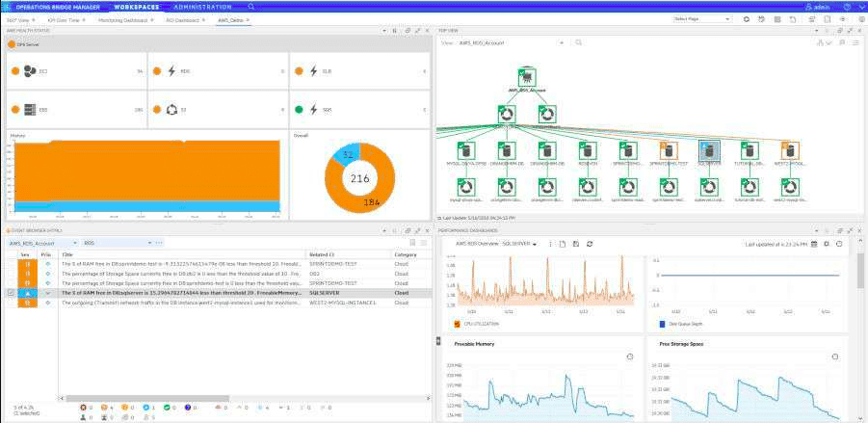
Task: Toggle checkbox for the DB2 event row
Action: point(11,274)
